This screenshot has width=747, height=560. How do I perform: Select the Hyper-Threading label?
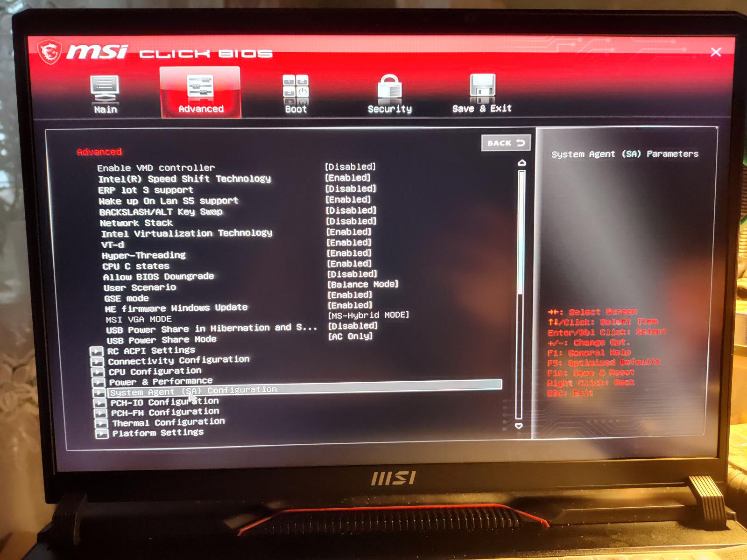(144, 255)
